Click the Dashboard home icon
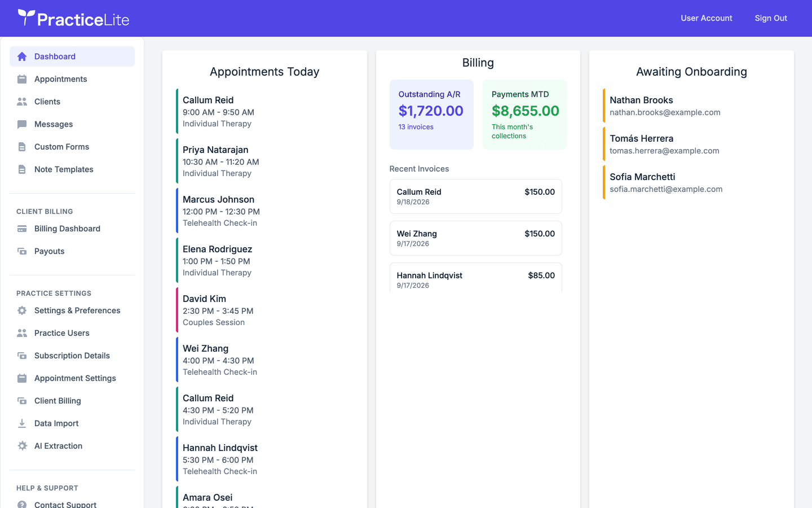 coord(22,56)
